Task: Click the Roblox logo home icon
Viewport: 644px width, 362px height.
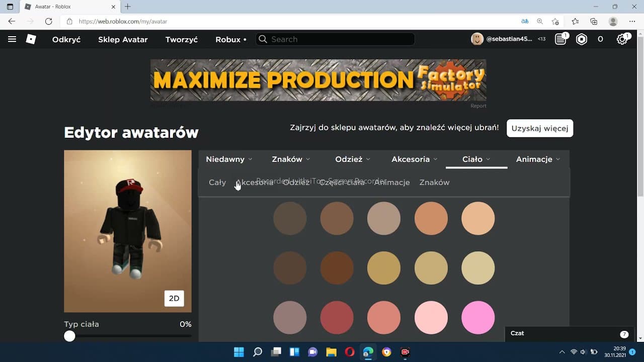Action: (31, 39)
